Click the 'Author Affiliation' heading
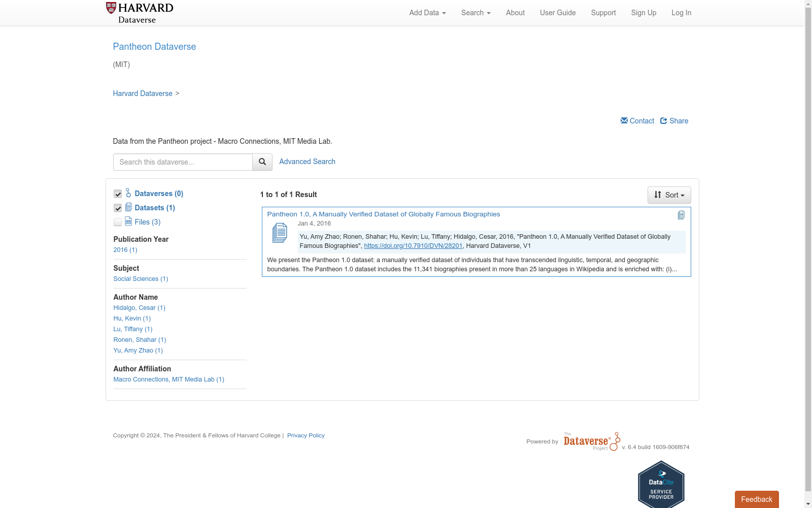812x508 pixels. coord(142,369)
